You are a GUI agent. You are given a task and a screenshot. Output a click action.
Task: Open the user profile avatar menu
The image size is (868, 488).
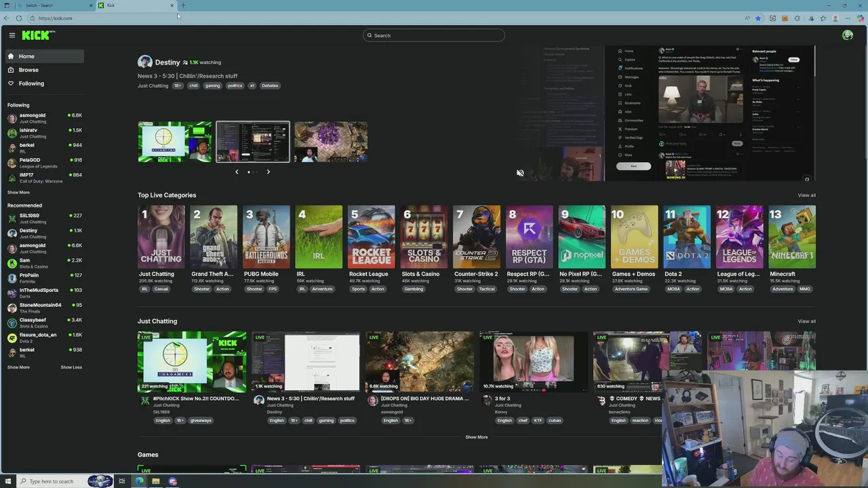click(848, 35)
